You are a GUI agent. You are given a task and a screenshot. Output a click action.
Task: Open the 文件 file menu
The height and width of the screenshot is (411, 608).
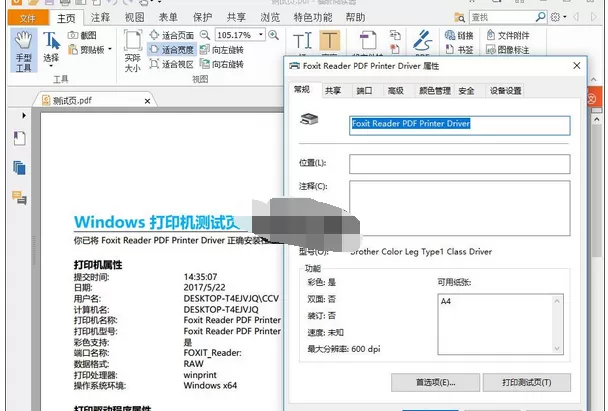click(x=28, y=18)
